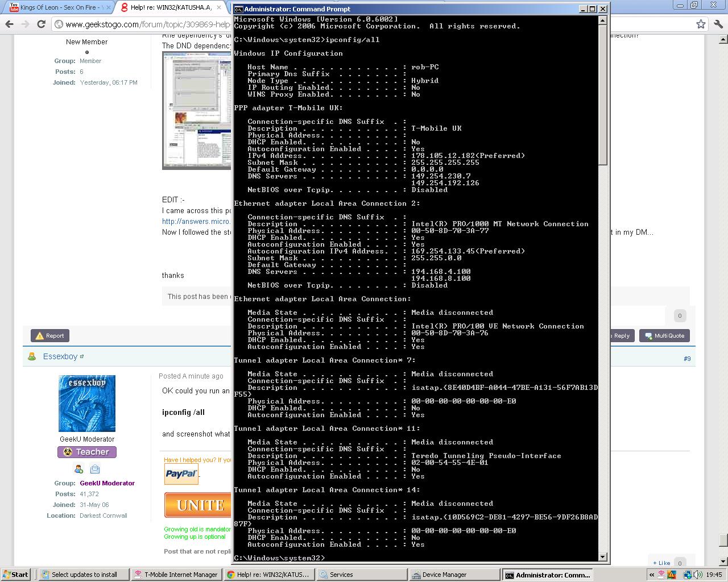Click the member user icon beside Essexboy
728x582 pixels.
32,356
